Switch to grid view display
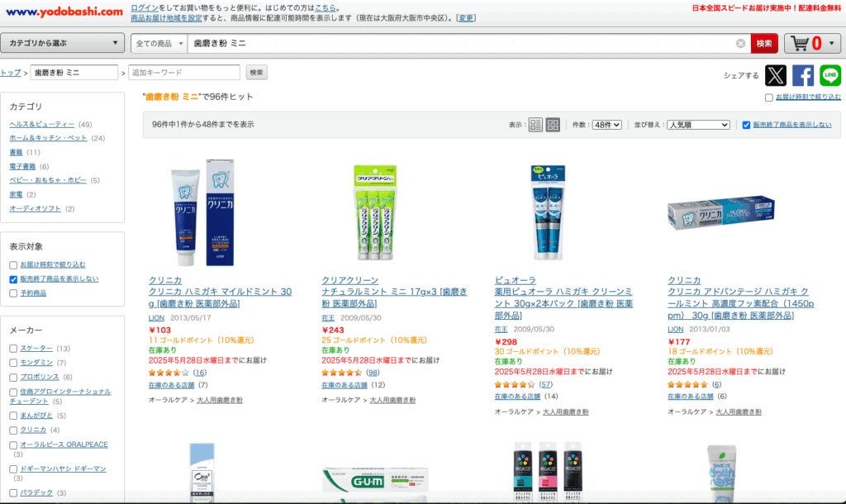The width and height of the screenshot is (846, 504). [553, 125]
